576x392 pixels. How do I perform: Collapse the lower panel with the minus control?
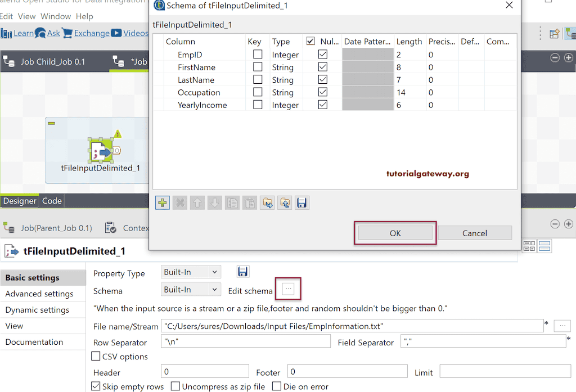[555, 223]
